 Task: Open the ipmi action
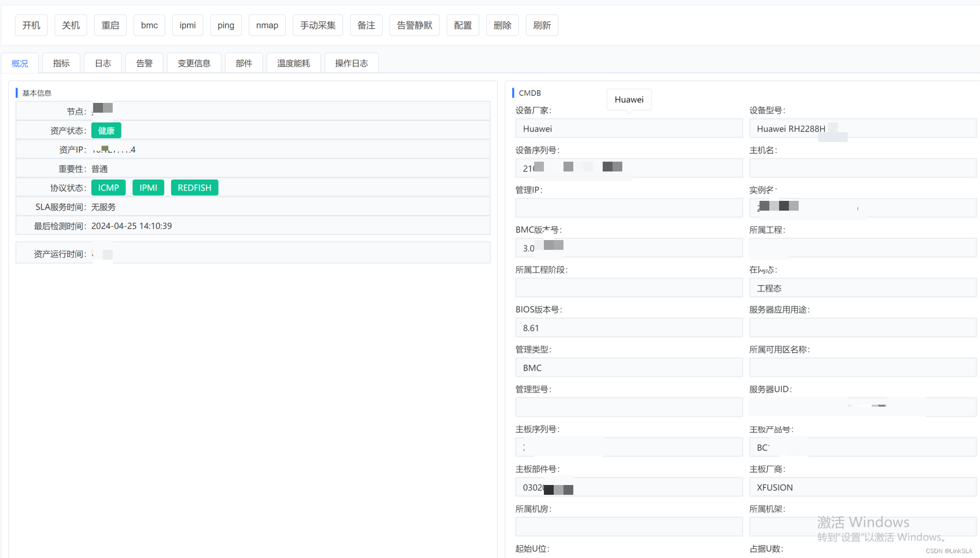pyautogui.click(x=188, y=25)
